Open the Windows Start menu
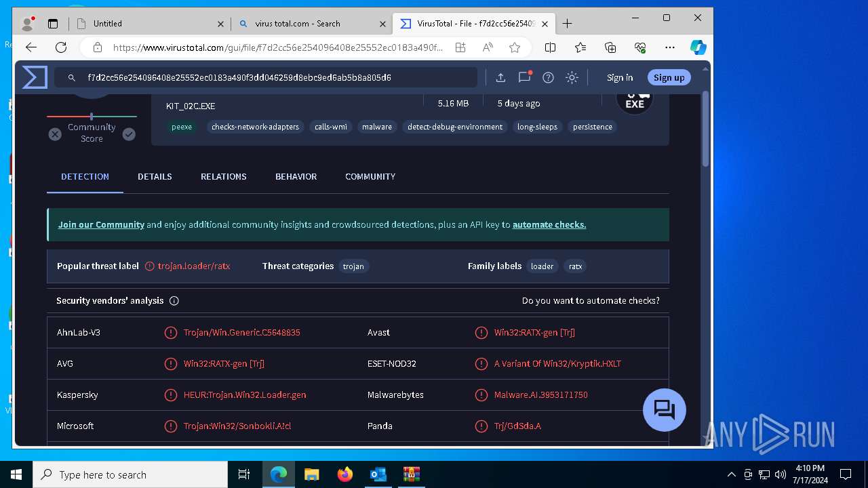 click(16, 474)
